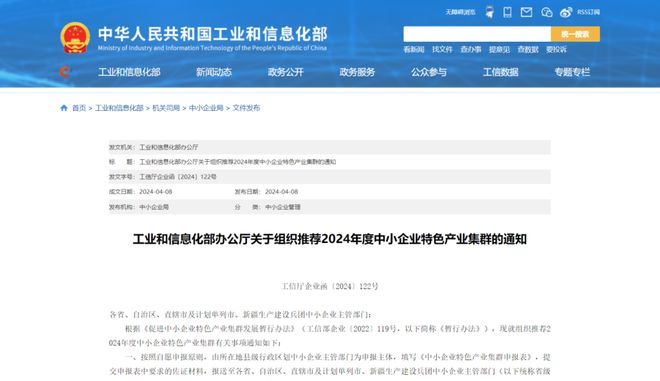Open the Weibo icon in header
660x381 pixels.
tap(566, 12)
